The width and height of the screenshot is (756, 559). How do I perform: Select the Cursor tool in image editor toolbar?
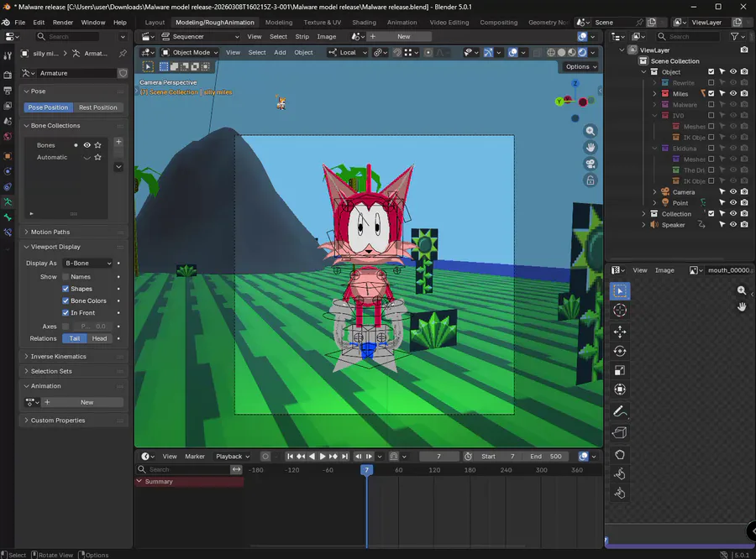coord(620,311)
